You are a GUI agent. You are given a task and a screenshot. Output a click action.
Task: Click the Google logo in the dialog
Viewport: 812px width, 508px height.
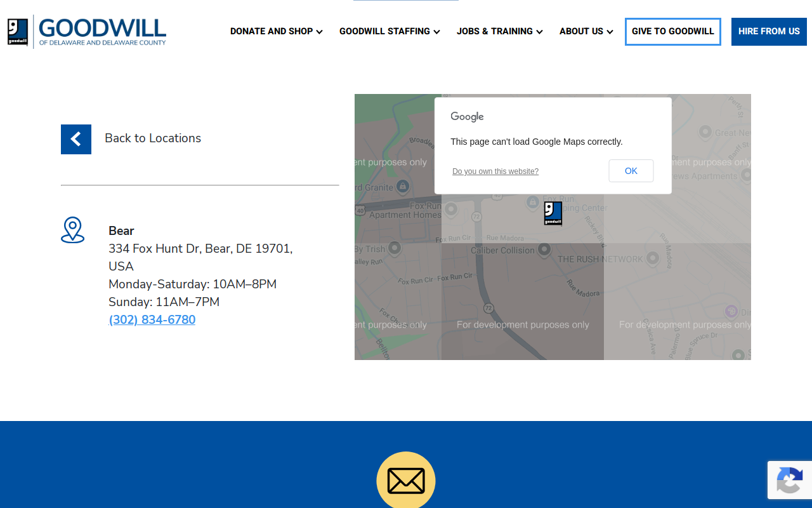pyautogui.click(x=468, y=117)
